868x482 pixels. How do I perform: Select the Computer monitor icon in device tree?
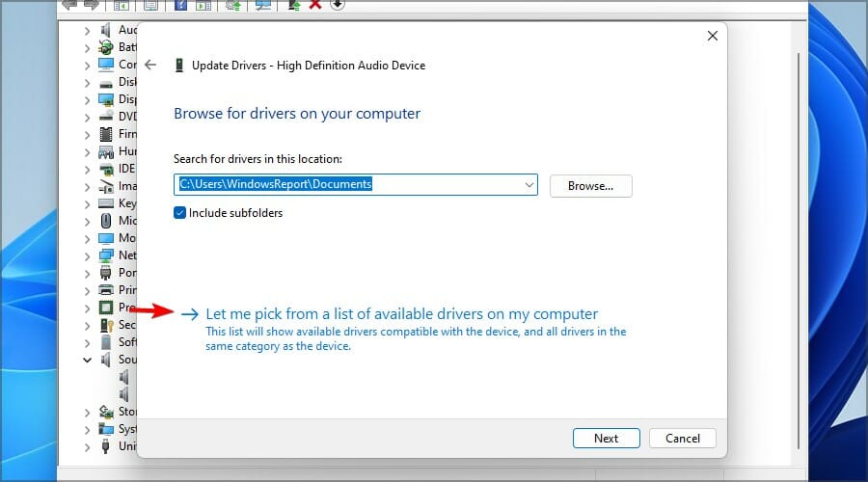point(106,65)
